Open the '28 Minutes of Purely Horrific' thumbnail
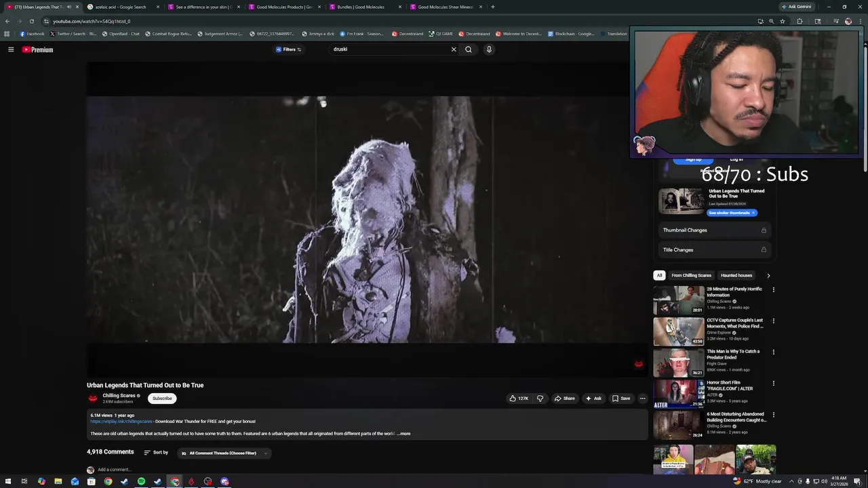This screenshot has height=488, width=868. [x=679, y=300]
